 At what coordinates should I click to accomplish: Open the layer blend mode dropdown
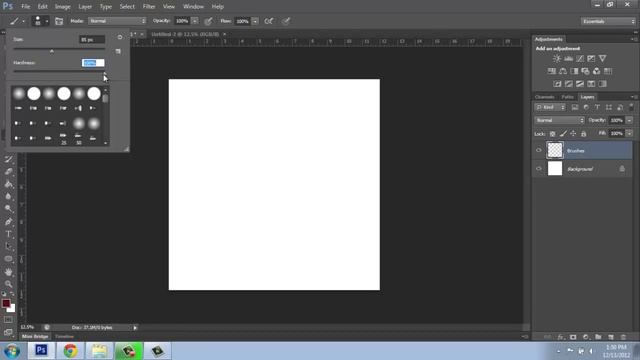click(559, 120)
